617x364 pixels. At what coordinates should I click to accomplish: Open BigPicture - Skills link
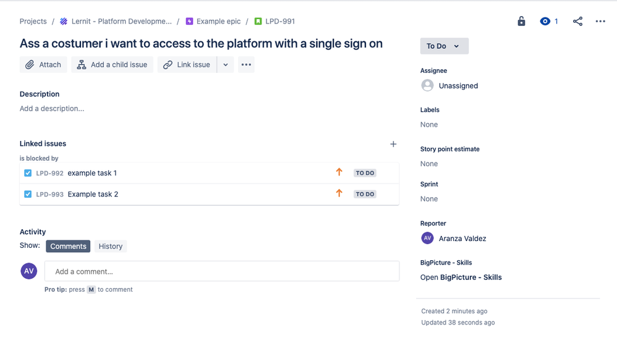(x=461, y=277)
